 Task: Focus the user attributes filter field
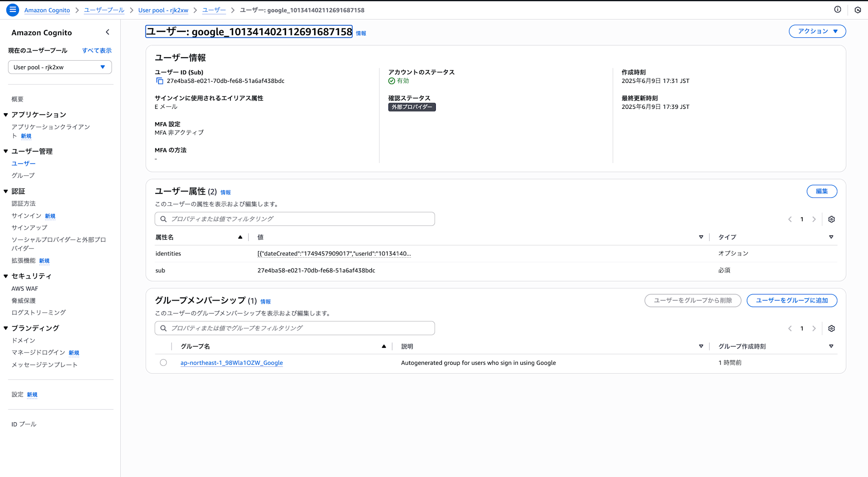295,219
